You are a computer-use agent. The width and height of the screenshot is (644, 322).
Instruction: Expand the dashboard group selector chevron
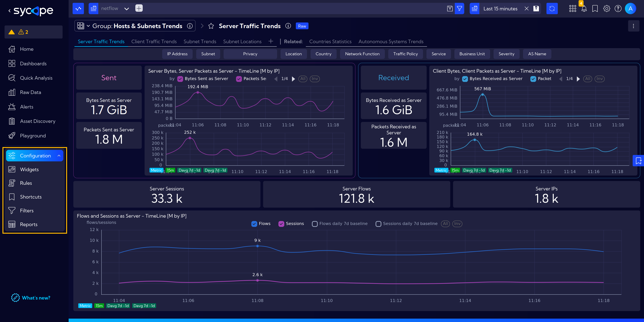[x=88, y=26]
